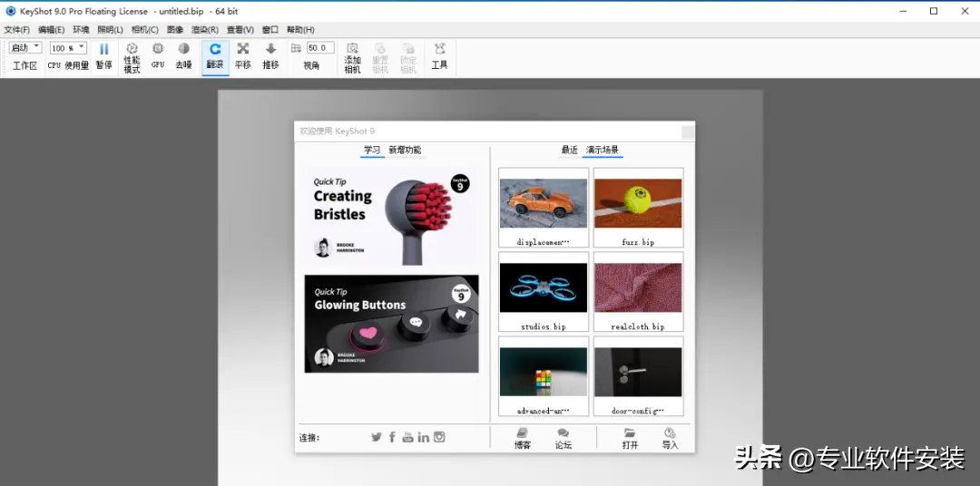Open Creating Bristles quick tip
This screenshot has height=486, width=980.
click(x=391, y=217)
